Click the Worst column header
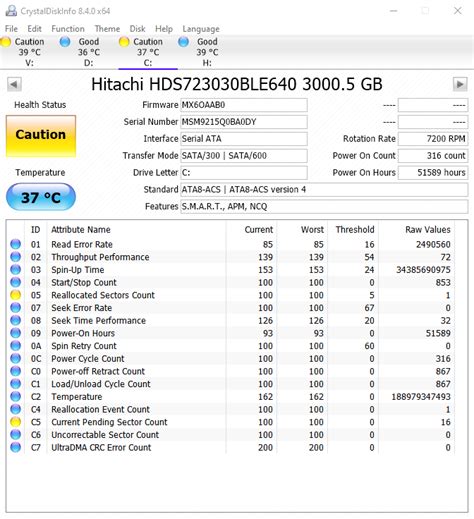474x519 pixels. point(312,230)
